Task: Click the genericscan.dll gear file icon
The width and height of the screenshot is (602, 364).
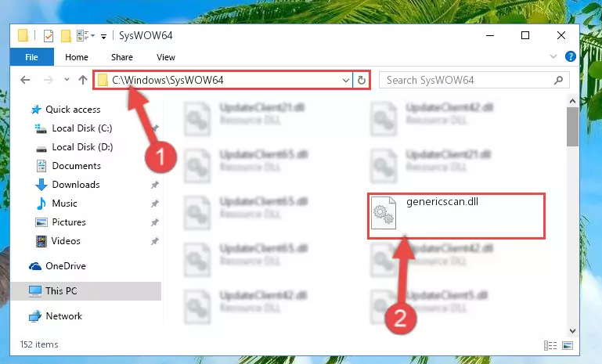Action: pos(384,213)
